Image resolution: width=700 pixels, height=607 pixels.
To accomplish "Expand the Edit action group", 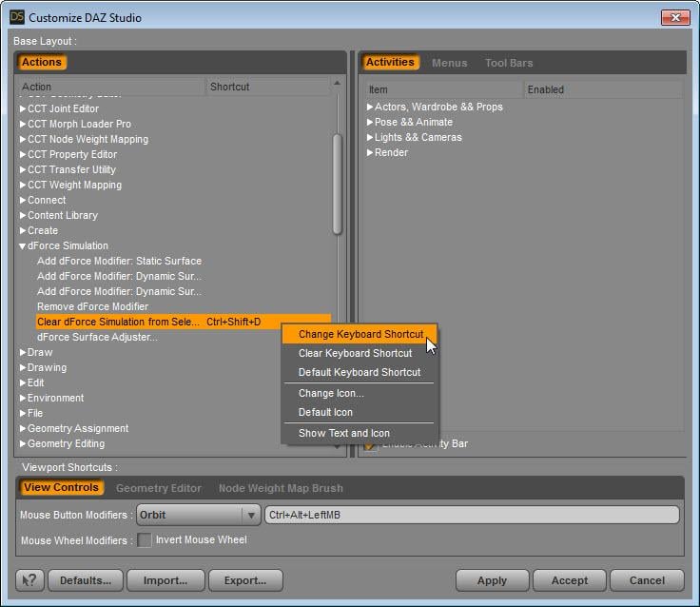I will click(22, 382).
